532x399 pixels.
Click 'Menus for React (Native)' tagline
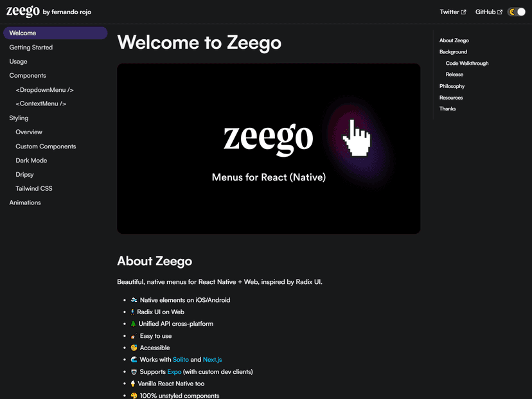pos(269,177)
